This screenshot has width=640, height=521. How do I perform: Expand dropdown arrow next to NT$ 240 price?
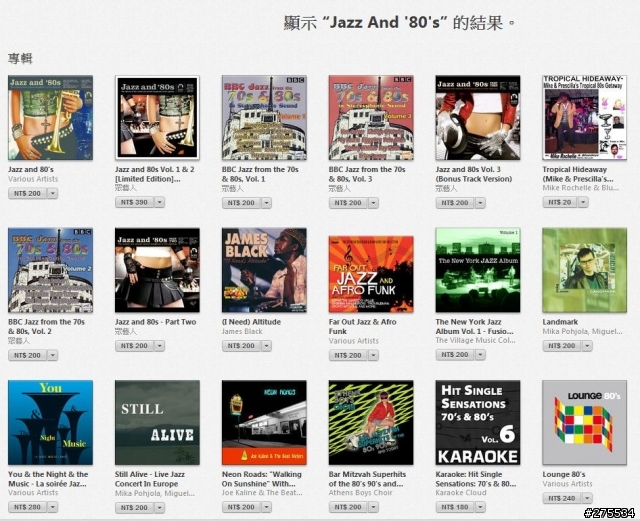[587, 498]
